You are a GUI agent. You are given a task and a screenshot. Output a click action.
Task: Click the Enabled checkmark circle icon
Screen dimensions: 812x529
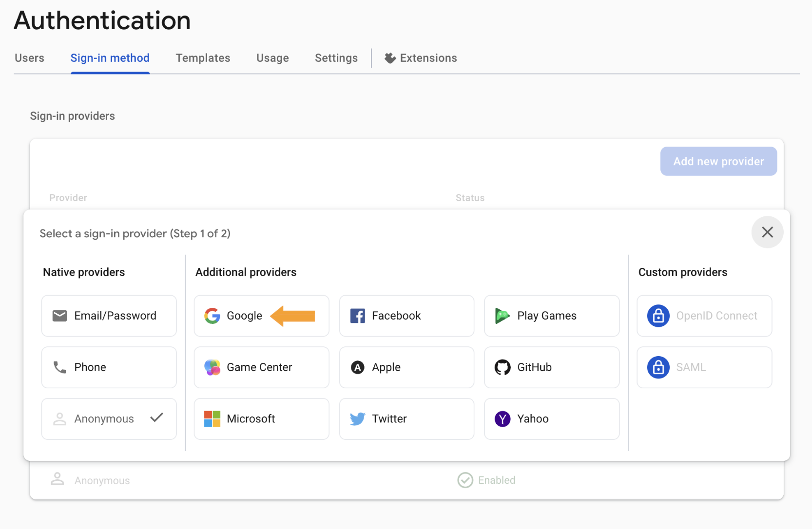click(x=465, y=480)
